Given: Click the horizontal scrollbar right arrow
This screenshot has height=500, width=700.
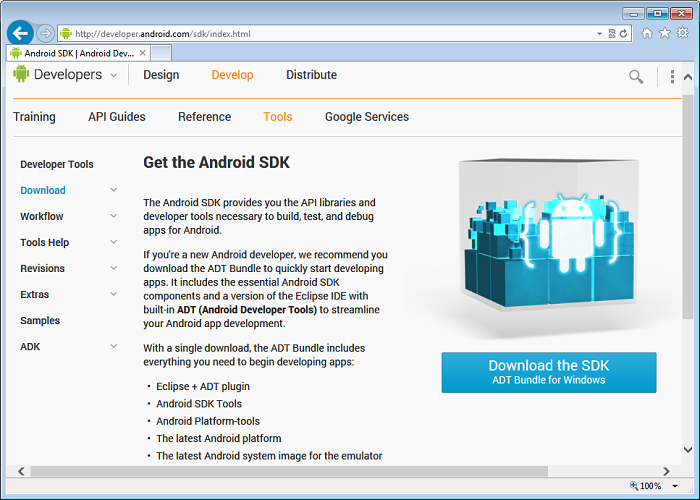Looking at the screenshot, I should click(x=667, y=471).
